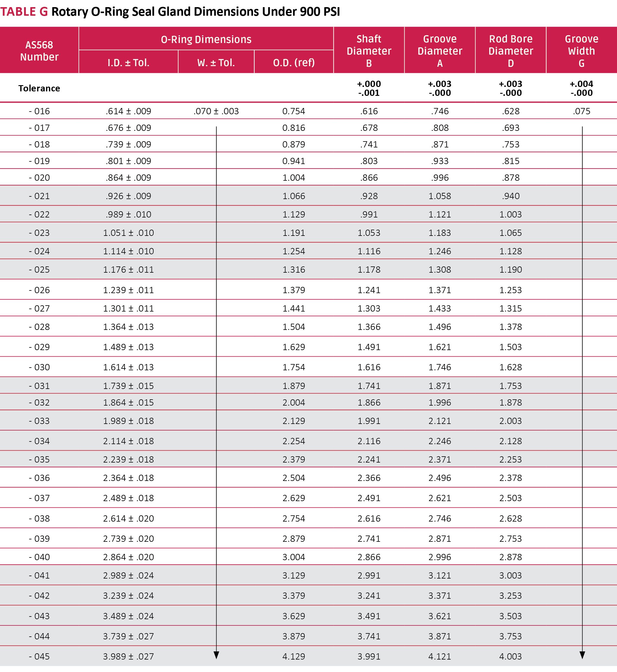Select the - 016 row number cell
Image resolution: width=617 pixels, height=672 pixels.
(x=39, y=111)
